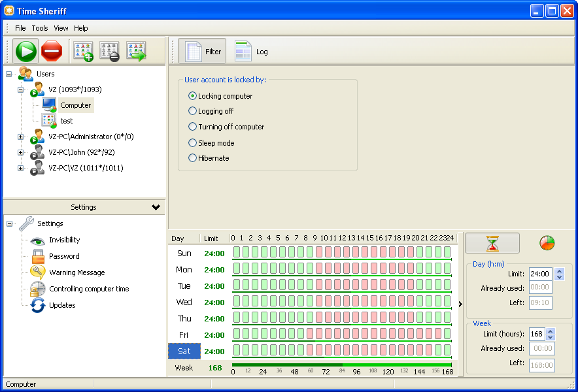Click the red Stop button in toolbar
This screenshot has width=578, height=392.
pyautogui.click(x=52, y=51)
